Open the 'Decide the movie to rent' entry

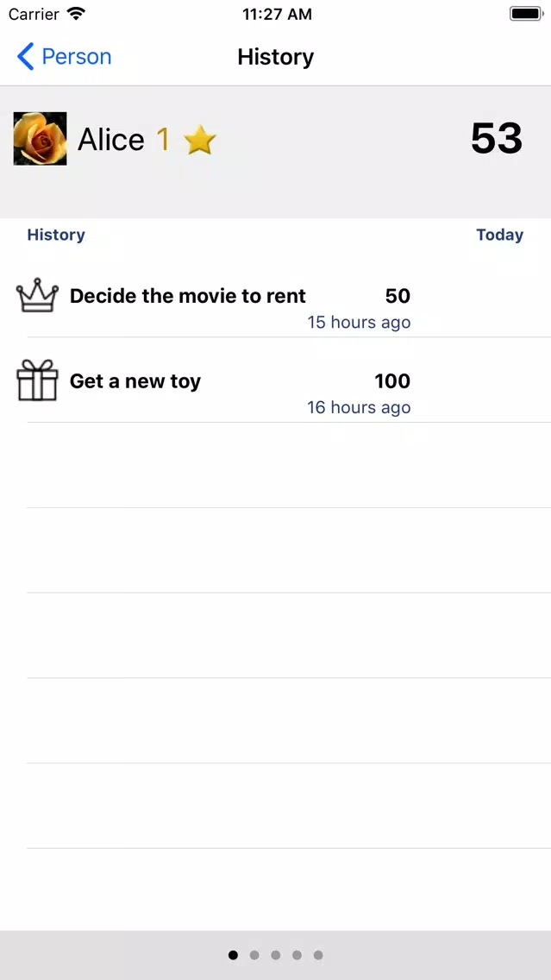point(188,297)
